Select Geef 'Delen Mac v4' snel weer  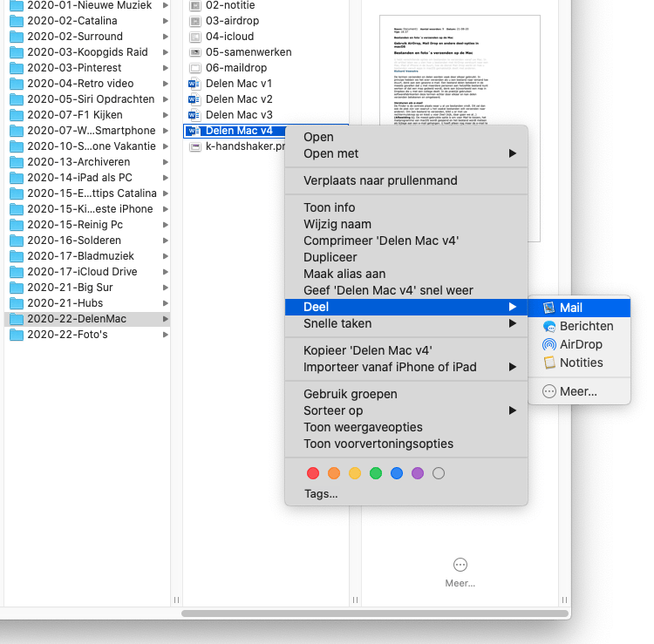(406, 290)
